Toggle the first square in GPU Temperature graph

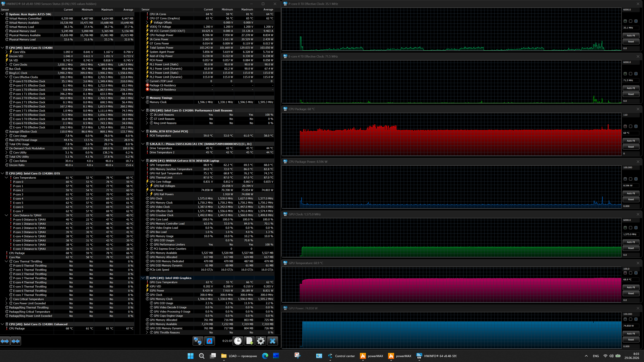click(x=625, y=273)
